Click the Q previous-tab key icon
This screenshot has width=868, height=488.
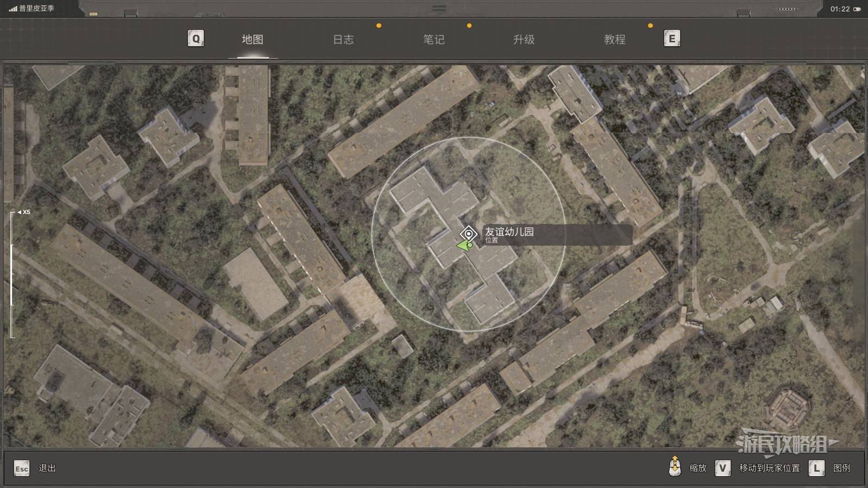click(x=196, y=39)
